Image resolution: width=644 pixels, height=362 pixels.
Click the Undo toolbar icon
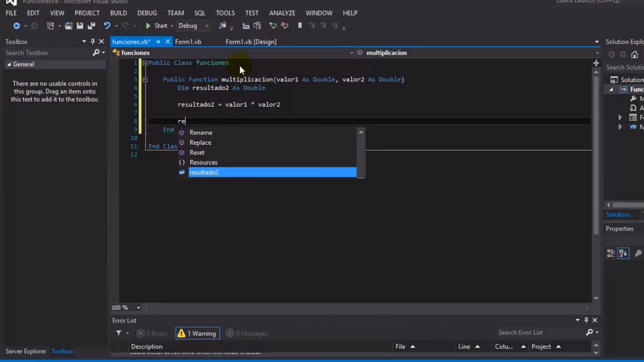click(107, 26)
